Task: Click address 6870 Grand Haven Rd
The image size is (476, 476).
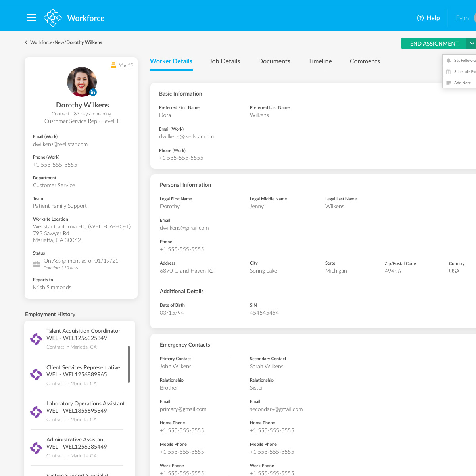Action: 186,271
